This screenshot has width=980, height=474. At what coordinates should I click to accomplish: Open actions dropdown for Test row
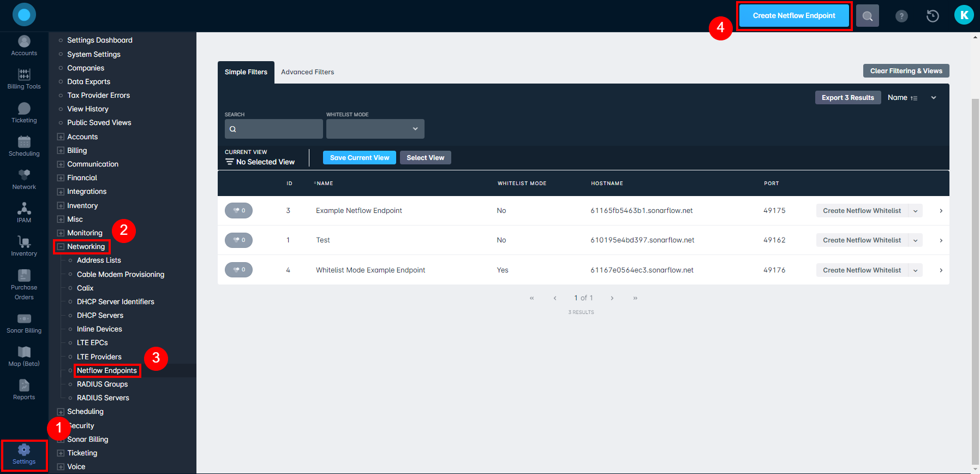(916, 240)
